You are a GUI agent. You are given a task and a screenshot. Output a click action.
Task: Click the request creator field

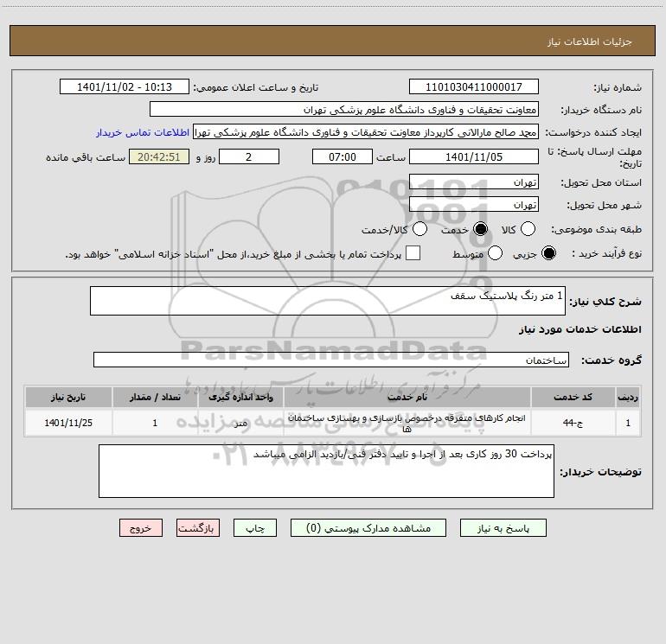tap(366, 132)
